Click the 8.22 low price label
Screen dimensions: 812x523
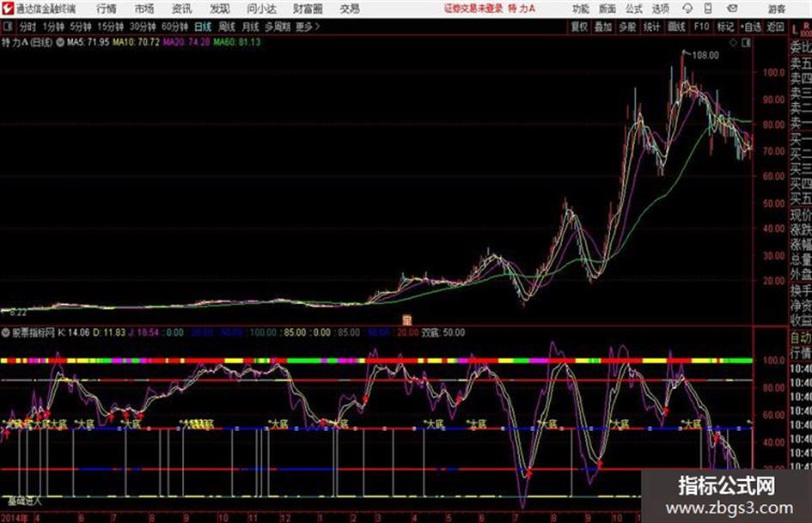(17, 313)
